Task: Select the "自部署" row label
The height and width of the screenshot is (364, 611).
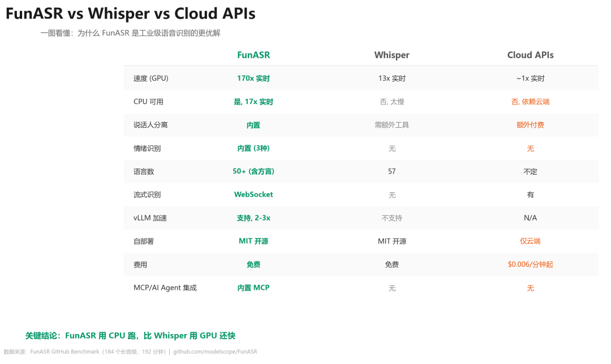Action: tap(144, 241)
